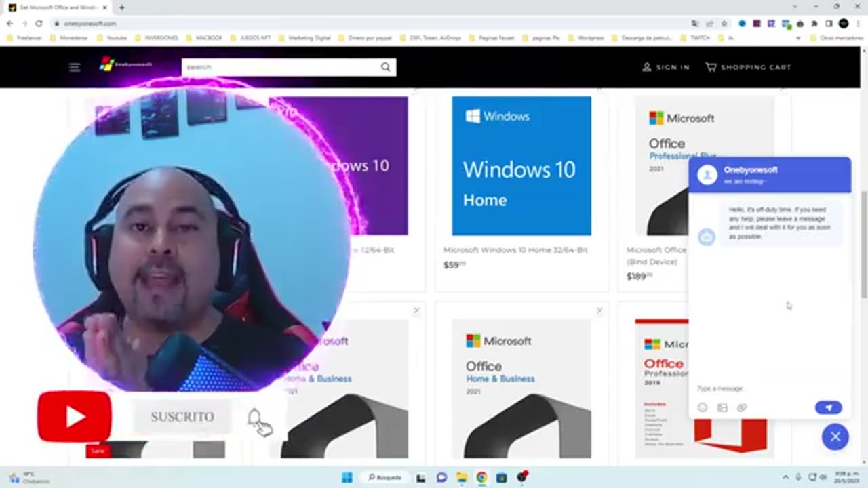Open the Windows 10 Home product image
The height and width of the screenshot is (488, 868).
pyautogui.click(x=521, y=165)
